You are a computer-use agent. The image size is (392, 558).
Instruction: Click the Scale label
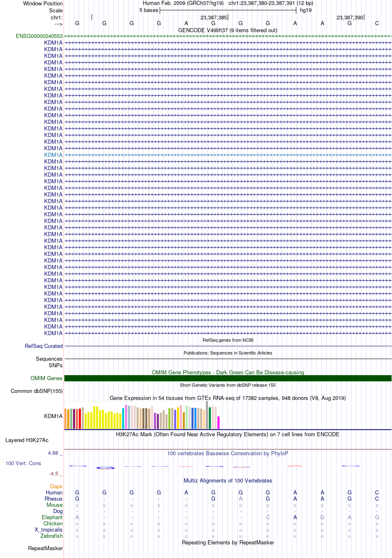56,10
